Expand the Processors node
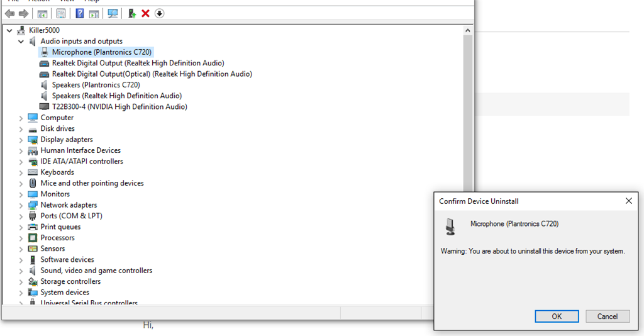The height and width of the screenshot is (336, 644). click(x=21, y=238)
